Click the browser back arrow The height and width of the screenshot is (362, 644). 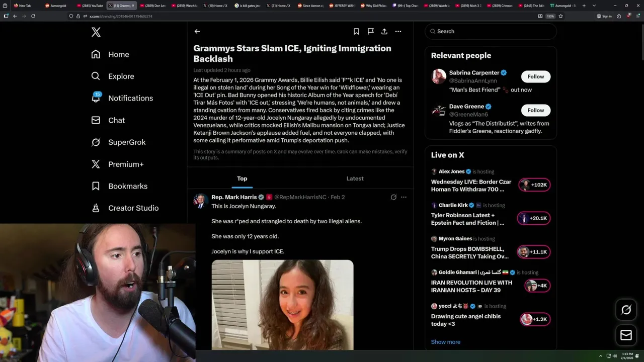point(15,16)
